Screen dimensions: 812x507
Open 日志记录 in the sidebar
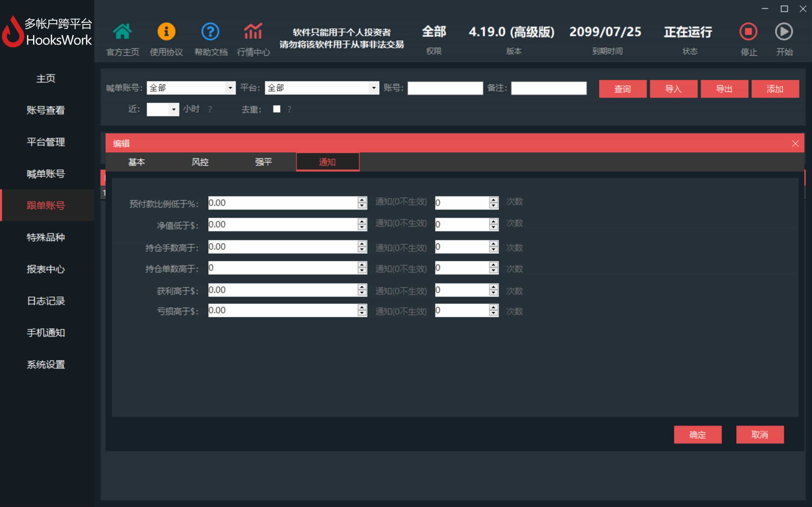tap(46, 301)
